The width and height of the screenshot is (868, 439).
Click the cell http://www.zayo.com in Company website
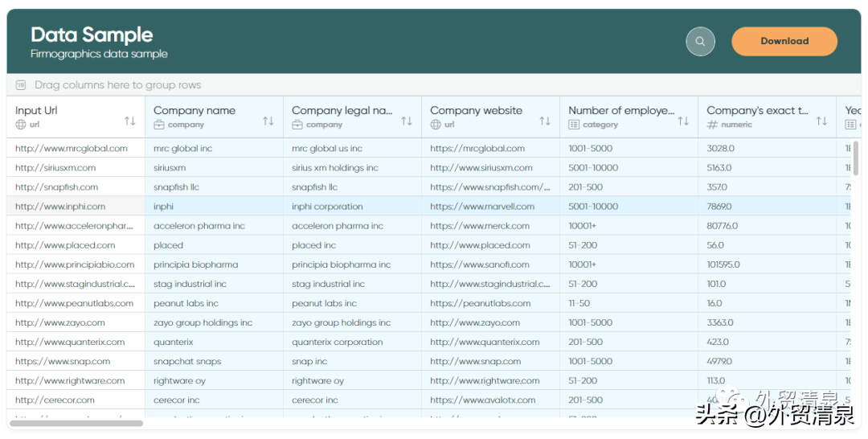[491, 322]
